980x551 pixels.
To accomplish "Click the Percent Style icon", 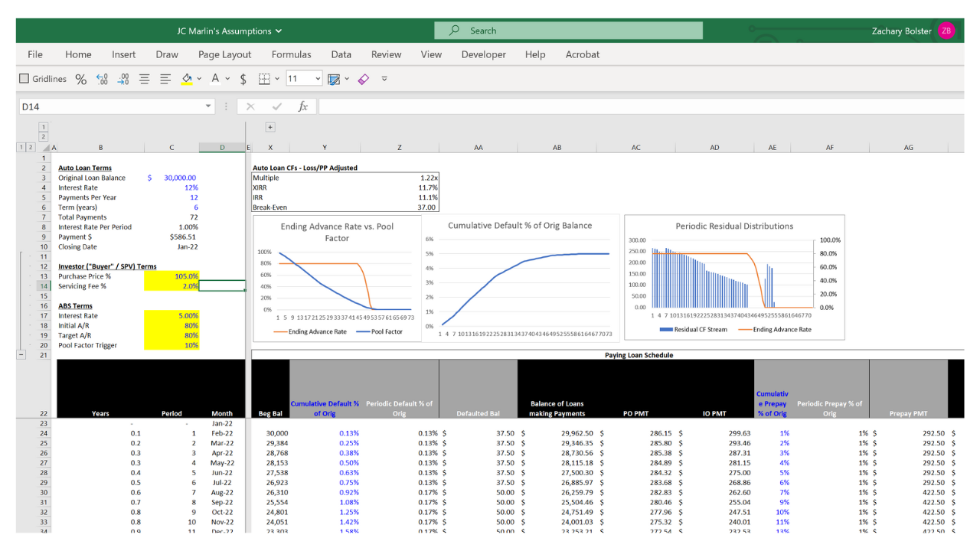I will pyautogui.click(x=80, y=79).
